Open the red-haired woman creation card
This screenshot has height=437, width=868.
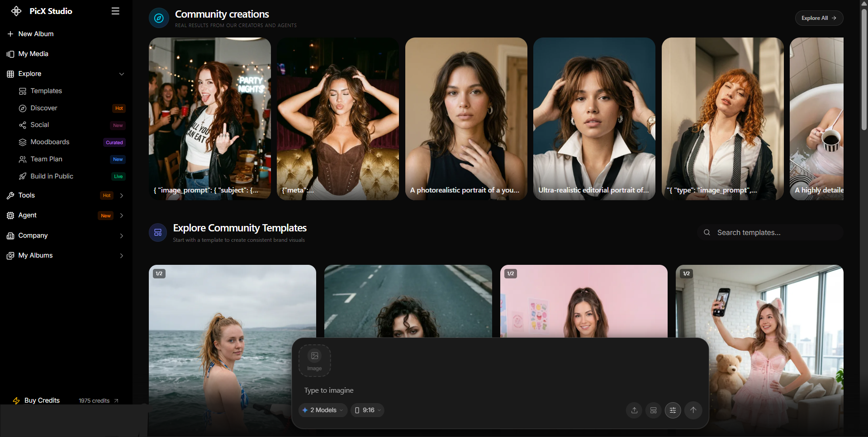tap(723, 118)
